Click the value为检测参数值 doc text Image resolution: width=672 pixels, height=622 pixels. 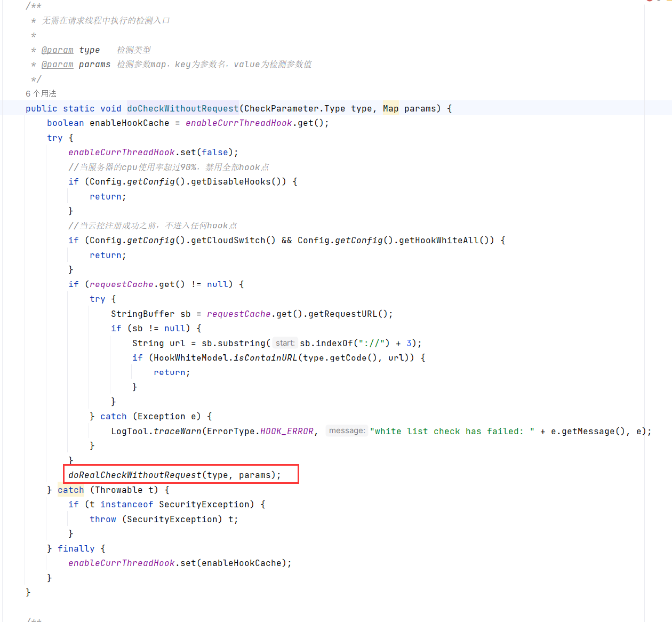[x=273, y=65]
